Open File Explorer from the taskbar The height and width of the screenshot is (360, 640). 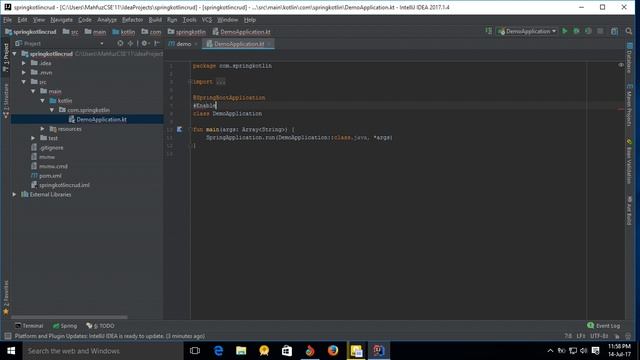point(241,351)
